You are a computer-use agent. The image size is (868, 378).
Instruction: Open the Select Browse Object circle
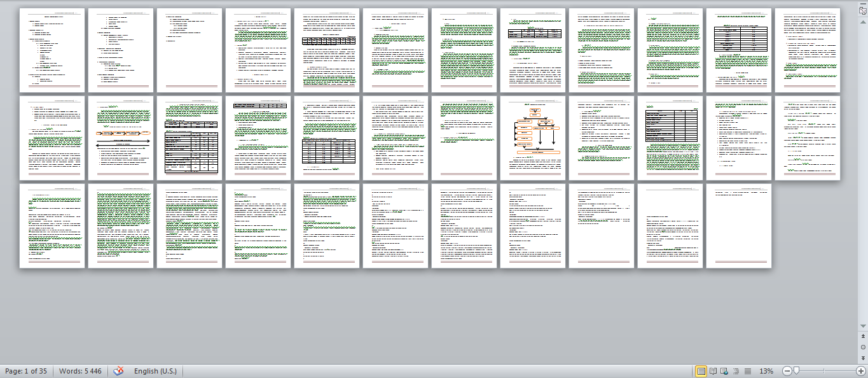click(863, 347)
